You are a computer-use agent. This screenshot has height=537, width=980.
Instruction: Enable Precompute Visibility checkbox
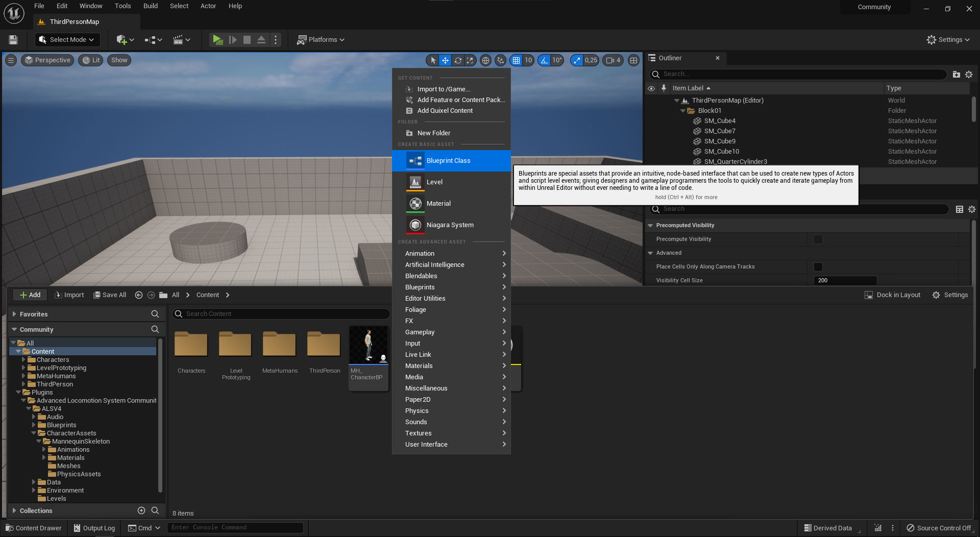[818, 239]
